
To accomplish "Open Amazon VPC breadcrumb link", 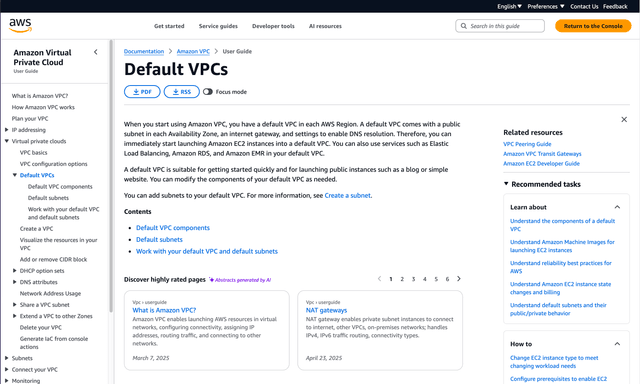I will (193, 51).
